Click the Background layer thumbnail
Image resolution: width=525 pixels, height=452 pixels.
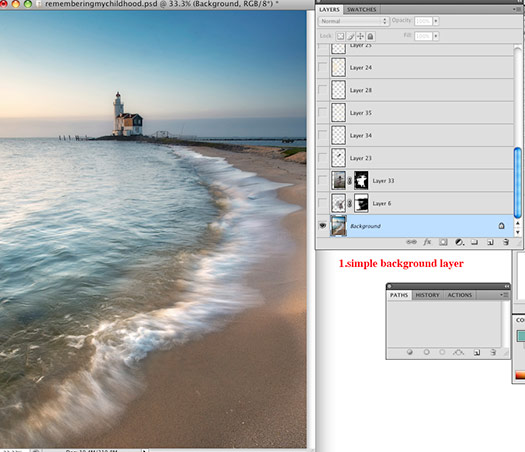click(339, 226)
